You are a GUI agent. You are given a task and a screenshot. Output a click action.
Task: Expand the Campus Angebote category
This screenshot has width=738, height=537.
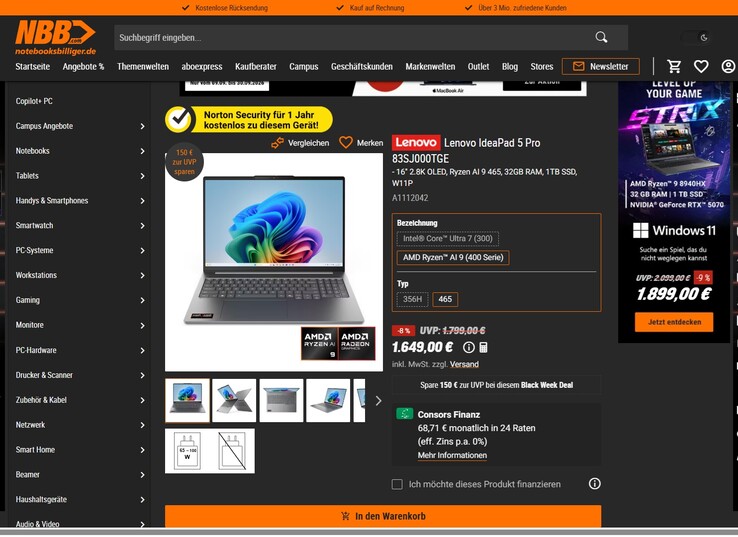pyautogui.click(x=142, y=126)
